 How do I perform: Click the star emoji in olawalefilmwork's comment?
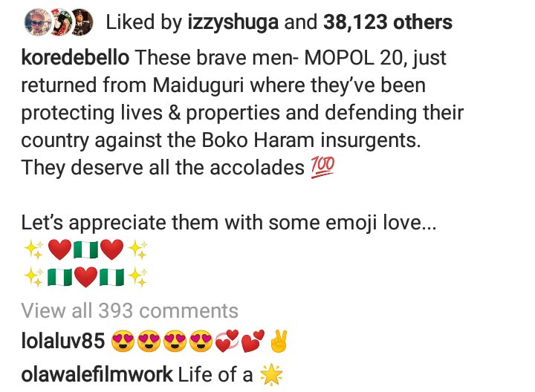pyautogui.click(x=271, y=375)
